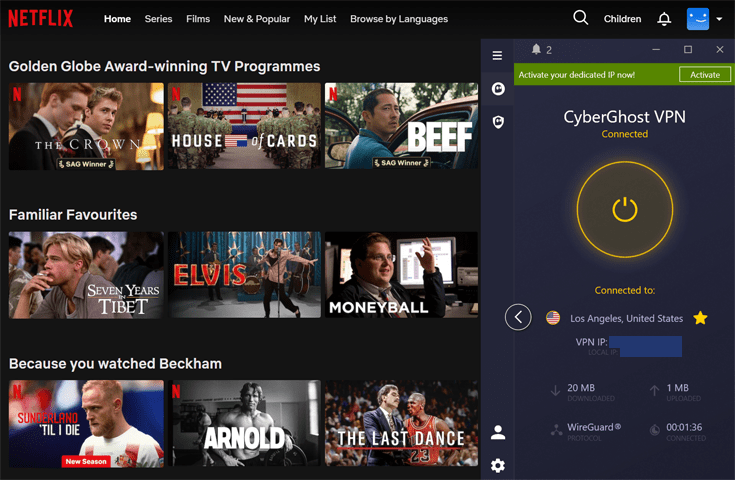Open CyberGhost notifications bell
The height and width of the screenshot is (480, 735).
click(536, 49)
